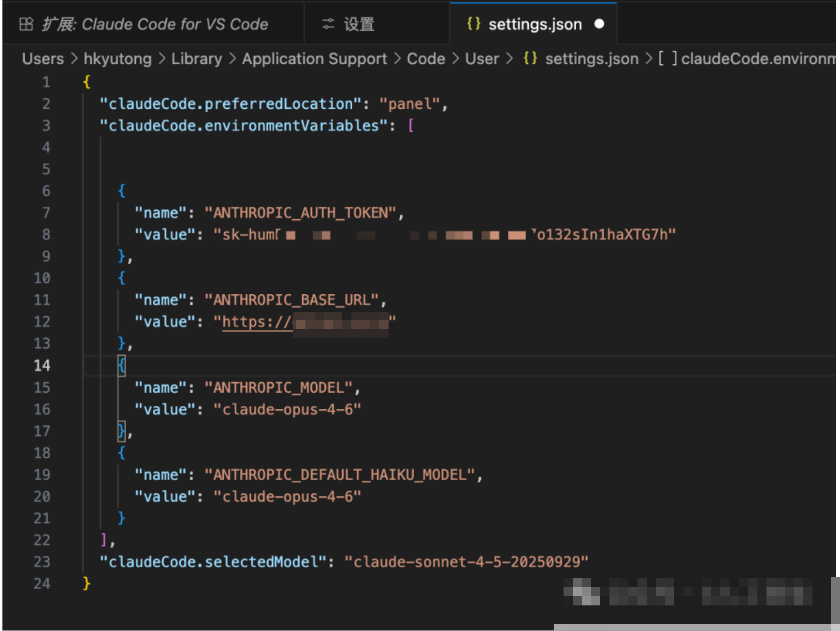The image size is (840, 631).
Task: Click line number 24 in the gutter
Action: coord(42,584)
